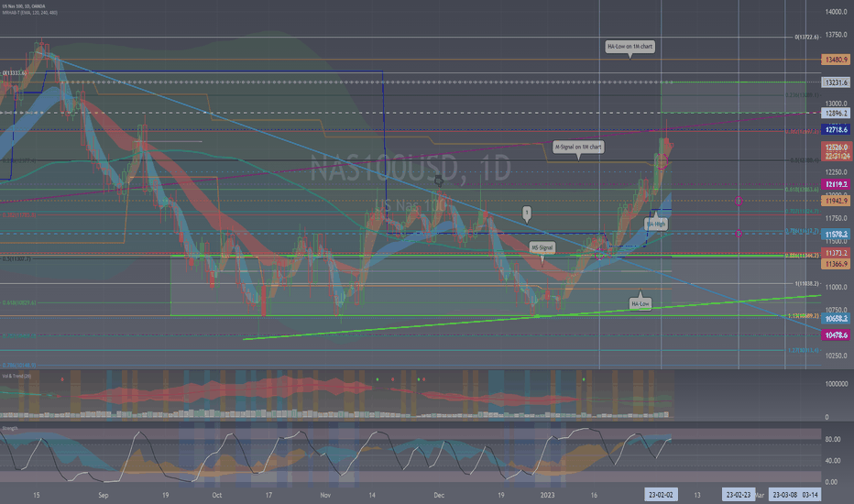Select the Fibonacci 1(11038.2) level label
854x504 pixels.
click(x=806, y=284)
